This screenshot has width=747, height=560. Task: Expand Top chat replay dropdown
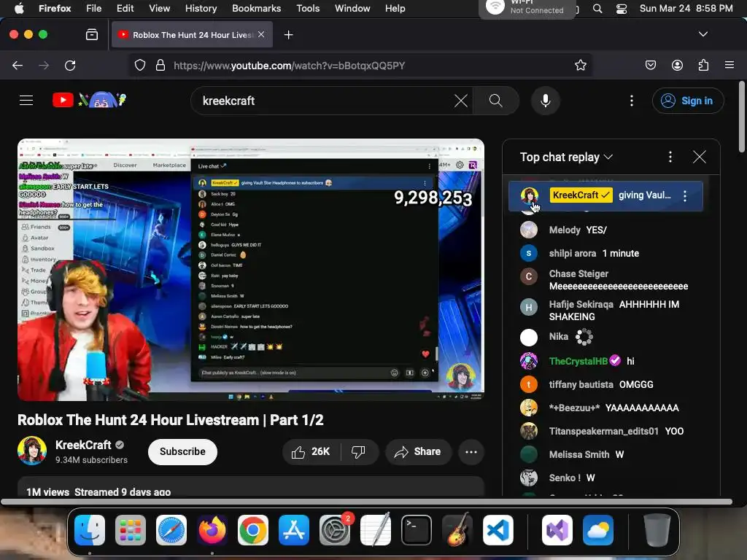566,157
